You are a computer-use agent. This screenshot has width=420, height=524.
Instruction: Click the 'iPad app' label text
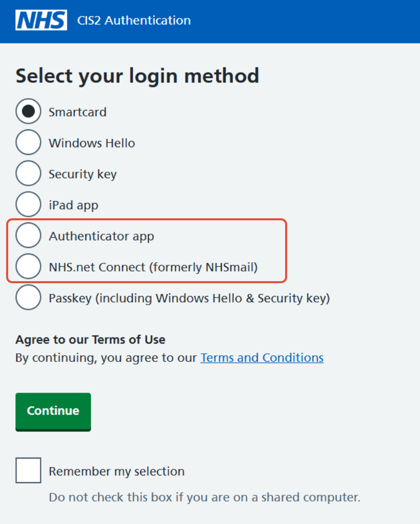coord(73,205)
